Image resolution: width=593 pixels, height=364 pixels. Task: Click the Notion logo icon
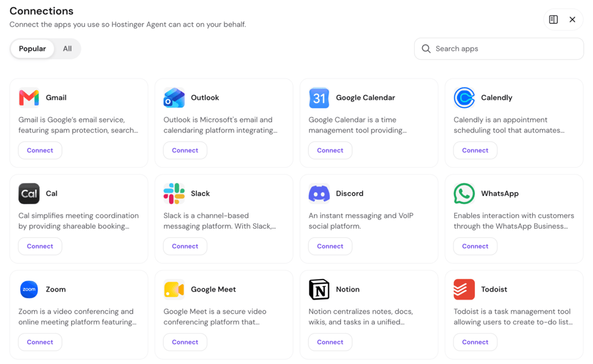point(319,289)
